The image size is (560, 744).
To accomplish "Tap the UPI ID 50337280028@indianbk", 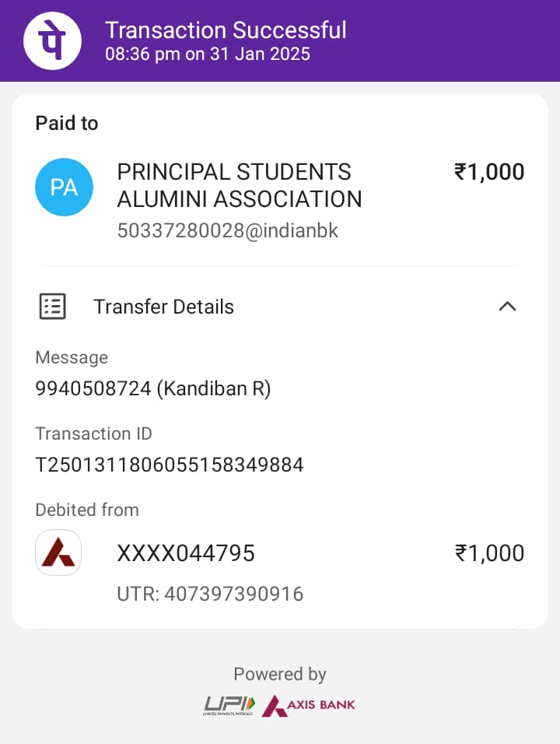I will pos(228,230).
